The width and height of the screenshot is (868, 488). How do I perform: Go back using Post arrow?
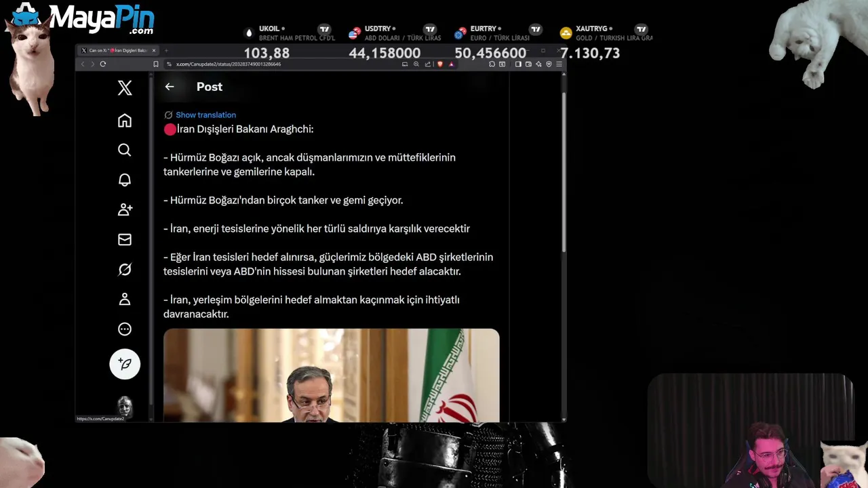click(170, 87)
